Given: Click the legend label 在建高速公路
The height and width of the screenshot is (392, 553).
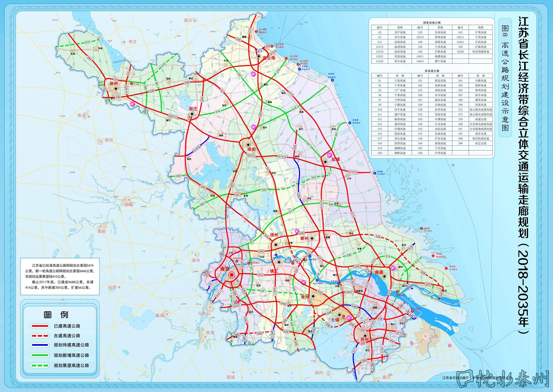Looking at the screenshot, I should (x=67, y=336).
